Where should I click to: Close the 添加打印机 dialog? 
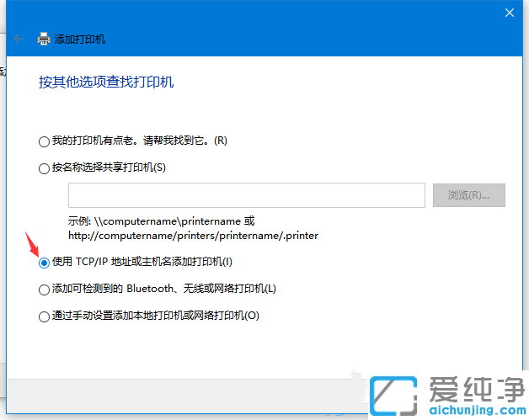point(510,13)
